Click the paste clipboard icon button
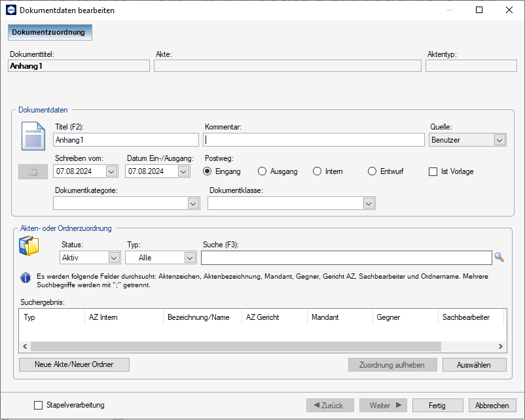 [x=33, y=171]
